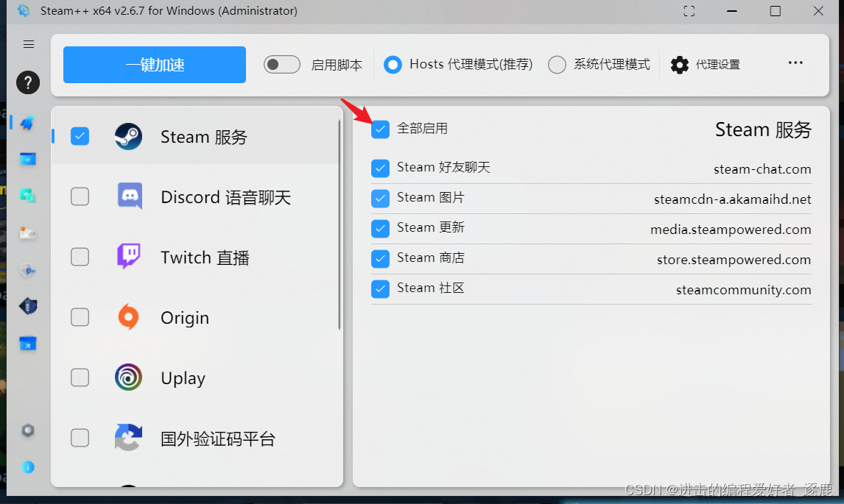Click the question mark help icon
The image size is (844, 504).
pos(28,82)
